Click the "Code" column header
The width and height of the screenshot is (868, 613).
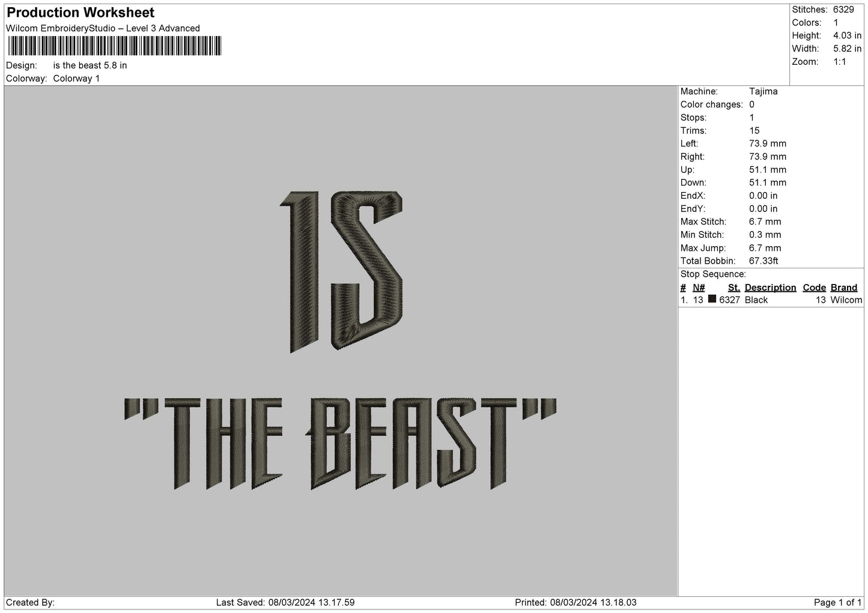[815, 288]
